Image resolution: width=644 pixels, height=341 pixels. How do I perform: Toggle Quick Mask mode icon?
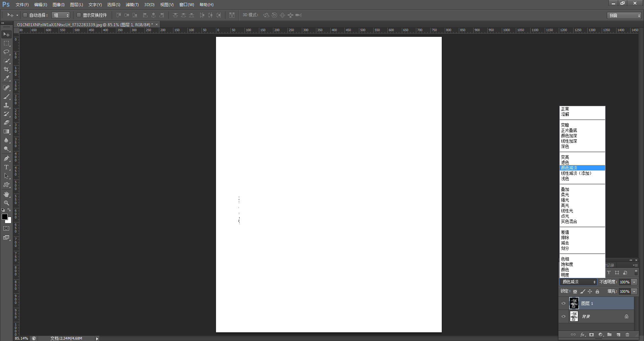coord(6,228)
